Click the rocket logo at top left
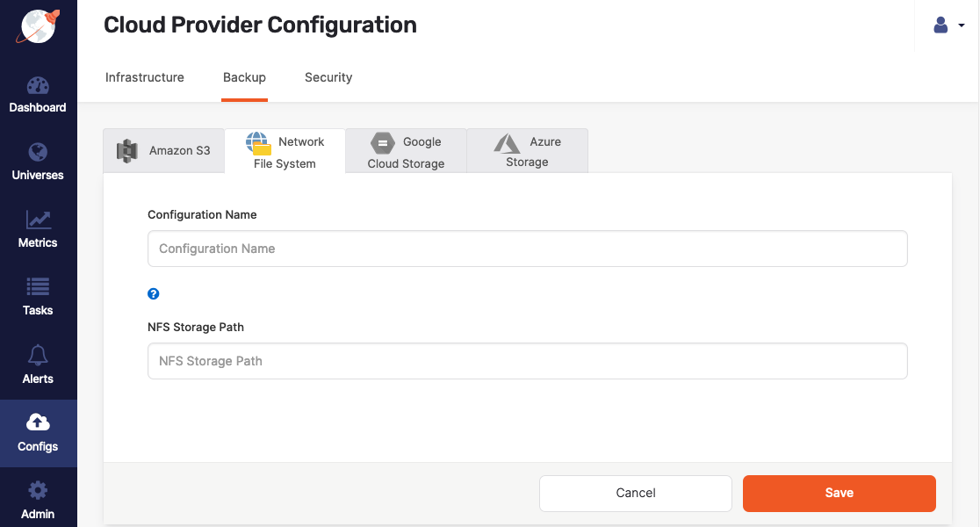This screenshot has width=980, height=527. [x=36, y=25]
